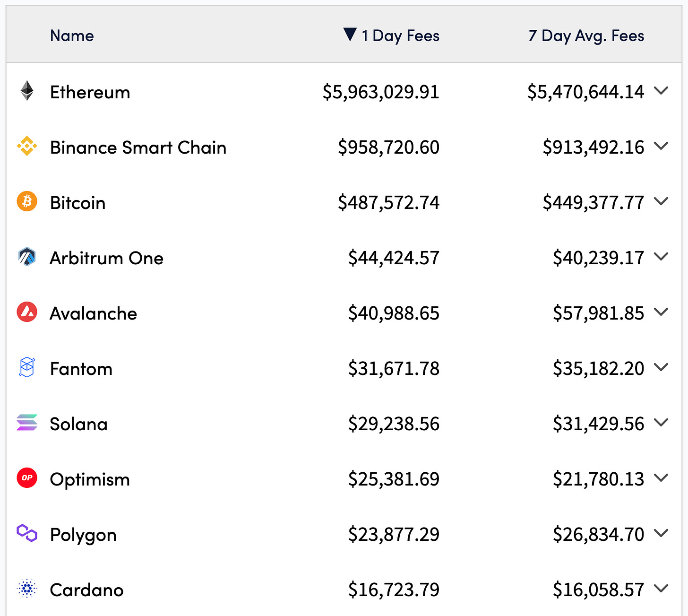The width and height of the screenshot is (688, 616).
Task: Open the Binance Smart Chain name link
Action: pyautogui.click(x=138, y=147)
